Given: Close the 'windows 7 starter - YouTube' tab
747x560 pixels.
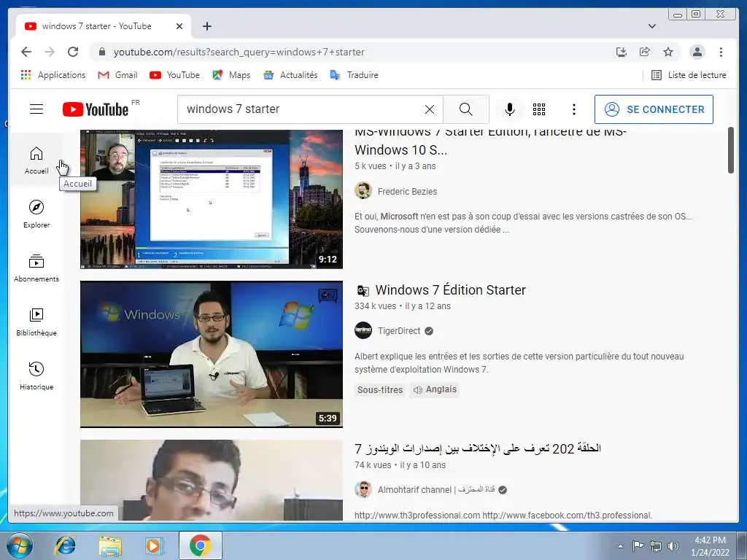Looking at the screenshot, I should (x=179, y=26).
